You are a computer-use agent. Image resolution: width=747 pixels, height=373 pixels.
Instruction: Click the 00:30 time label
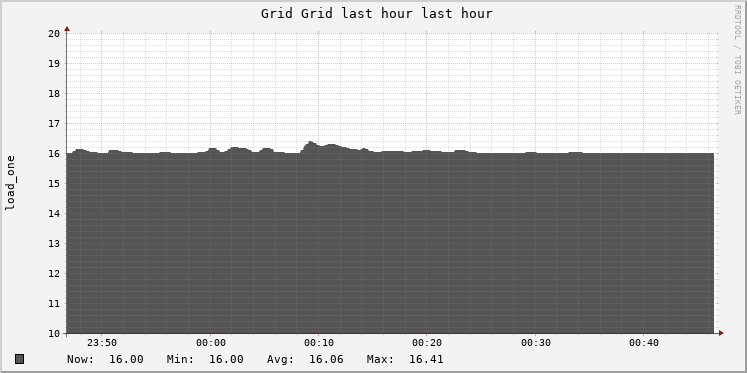[x=535, y=343]
